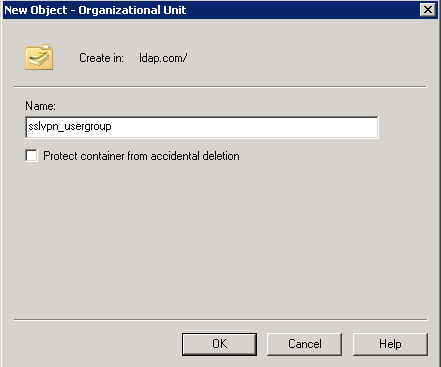Click the New Object - Organizational Unit title
Screen dimensions: 441x367
tap(95, 10)
